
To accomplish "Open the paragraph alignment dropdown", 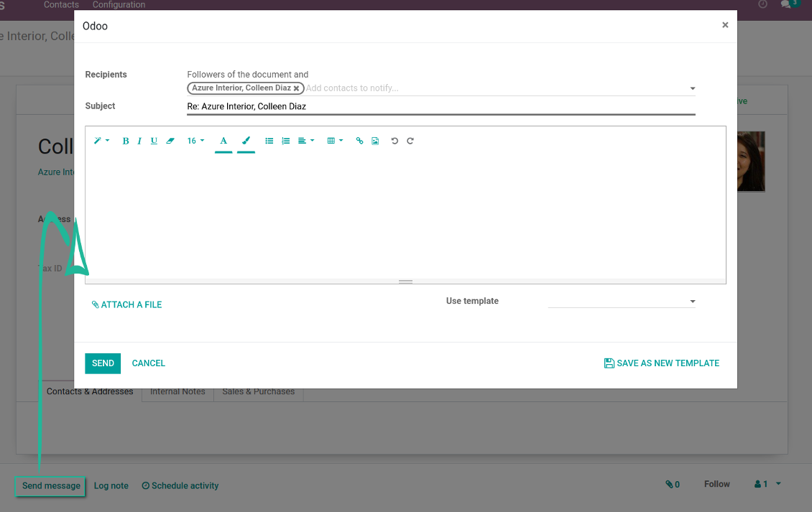I will point(306,141).
